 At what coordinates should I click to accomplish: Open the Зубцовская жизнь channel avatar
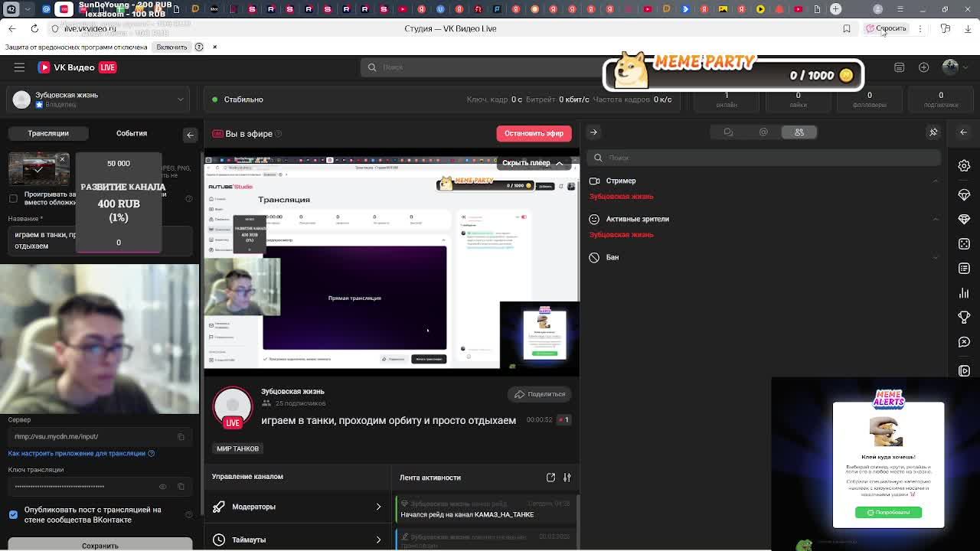233,407
